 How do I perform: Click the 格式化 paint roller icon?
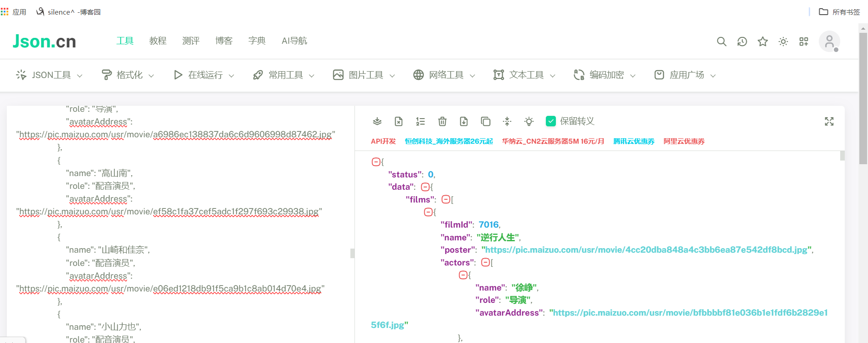click(107, 75)
